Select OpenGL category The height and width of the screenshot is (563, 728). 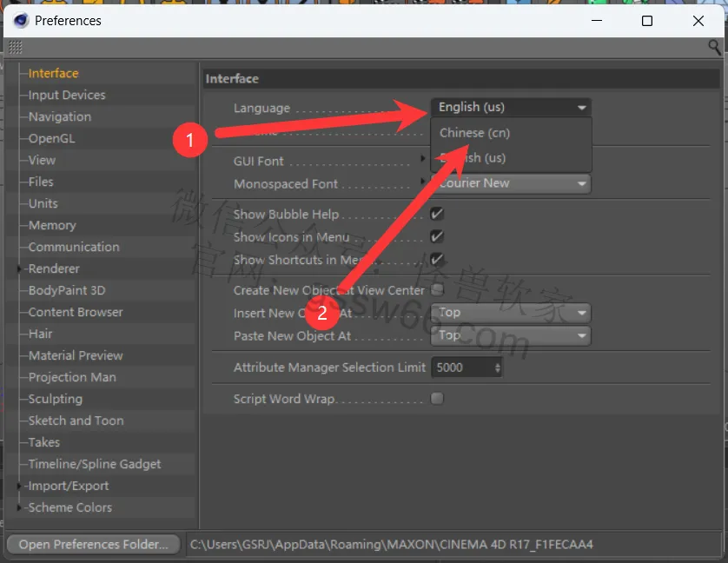pos(51,138)
